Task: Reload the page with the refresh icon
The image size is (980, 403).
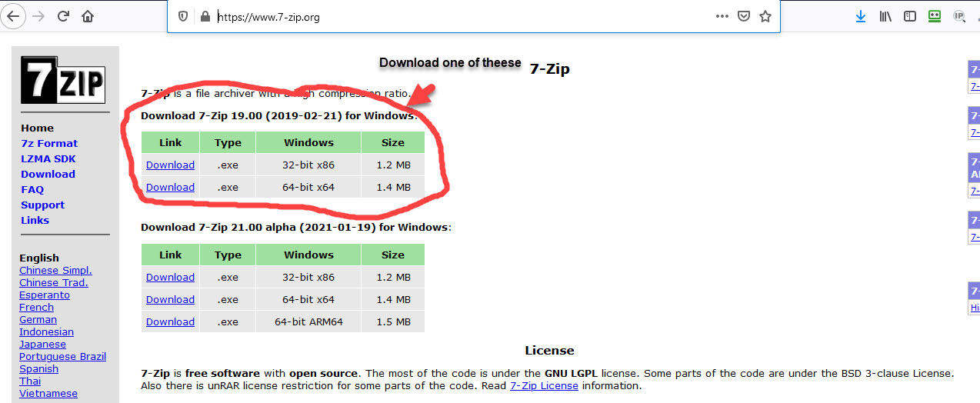Action: click(63, 16)
